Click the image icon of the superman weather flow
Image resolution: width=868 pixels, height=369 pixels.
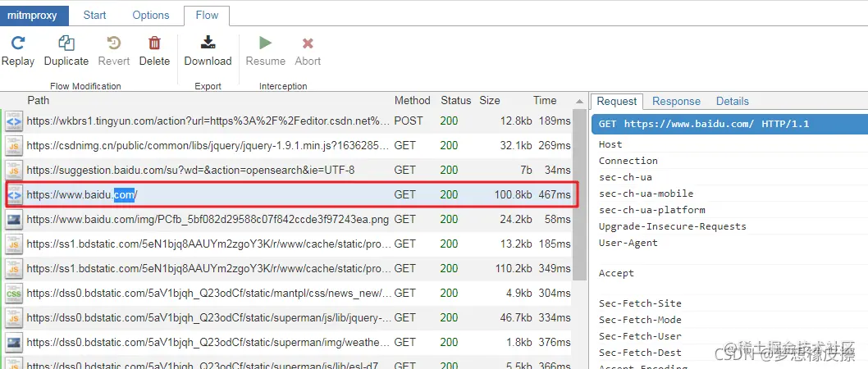pyautogui.click(x=14, y=343)
